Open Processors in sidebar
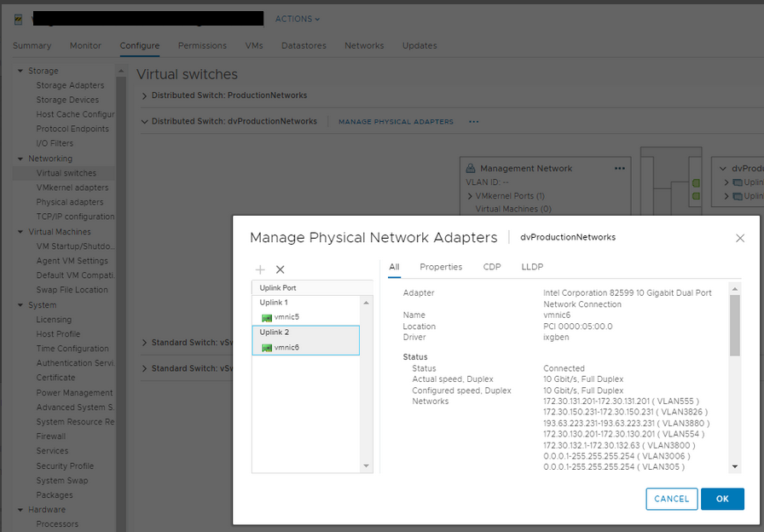 [57, 524]
